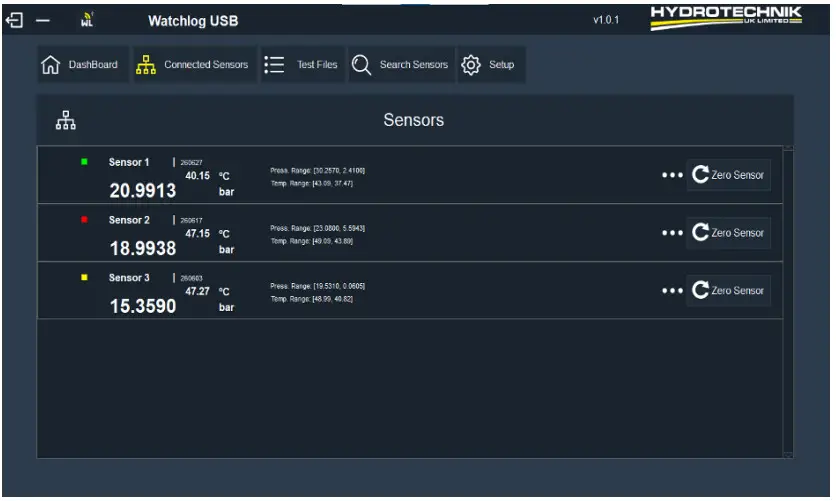Open the DashBoard tab
Image resolution: width=836 pixels, height=501 pixels.
(83, 64)
